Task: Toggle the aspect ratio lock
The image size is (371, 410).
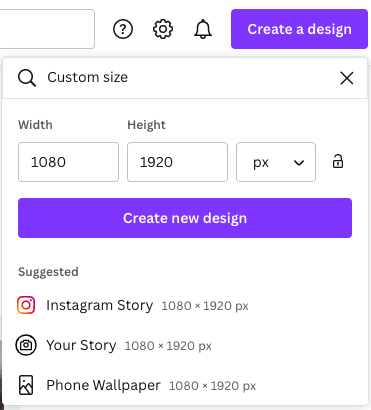Action: (x=338, y=161)
